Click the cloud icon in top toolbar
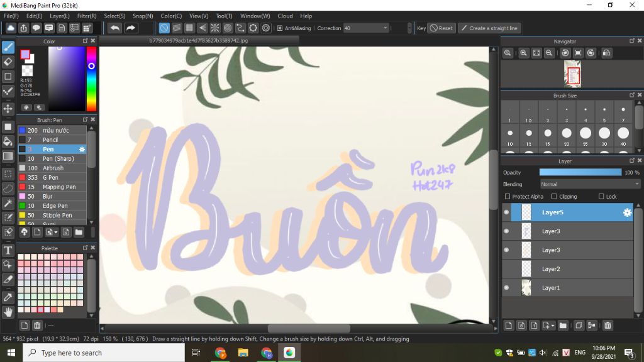Screen dimensions: 644x362 11,28
